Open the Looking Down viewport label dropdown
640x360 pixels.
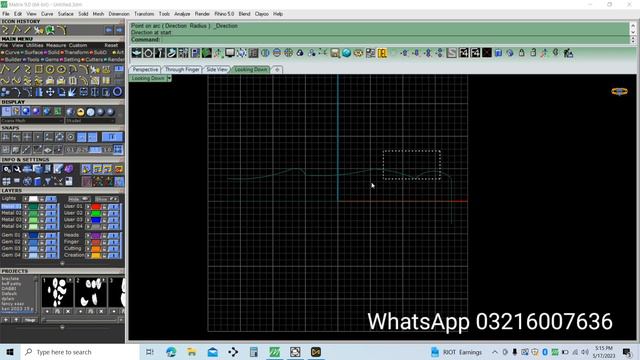[x=169, y=78]
